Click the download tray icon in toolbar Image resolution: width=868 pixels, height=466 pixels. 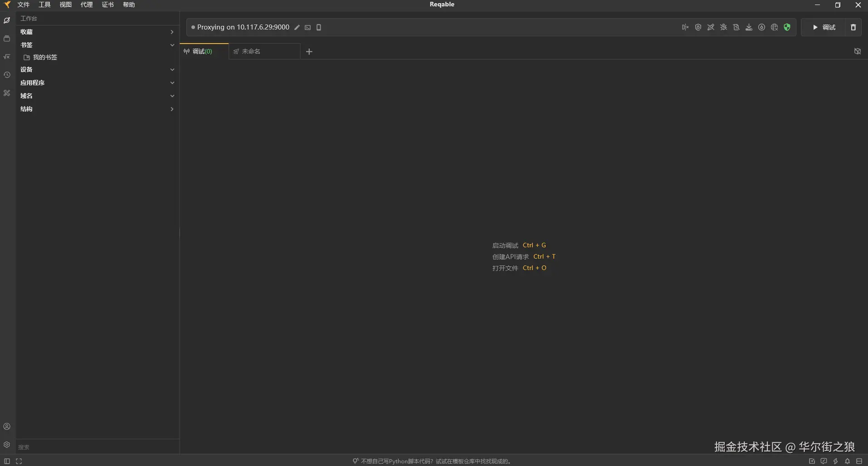[749, 27]
